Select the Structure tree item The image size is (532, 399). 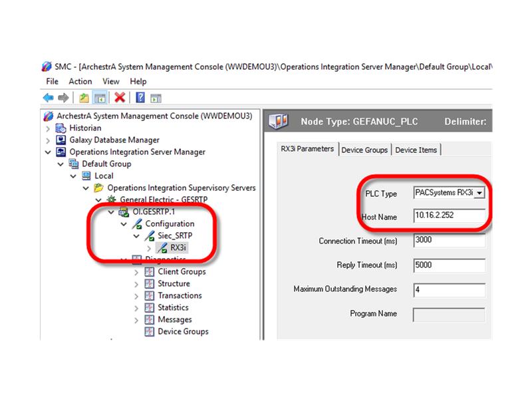click(174, 283)
